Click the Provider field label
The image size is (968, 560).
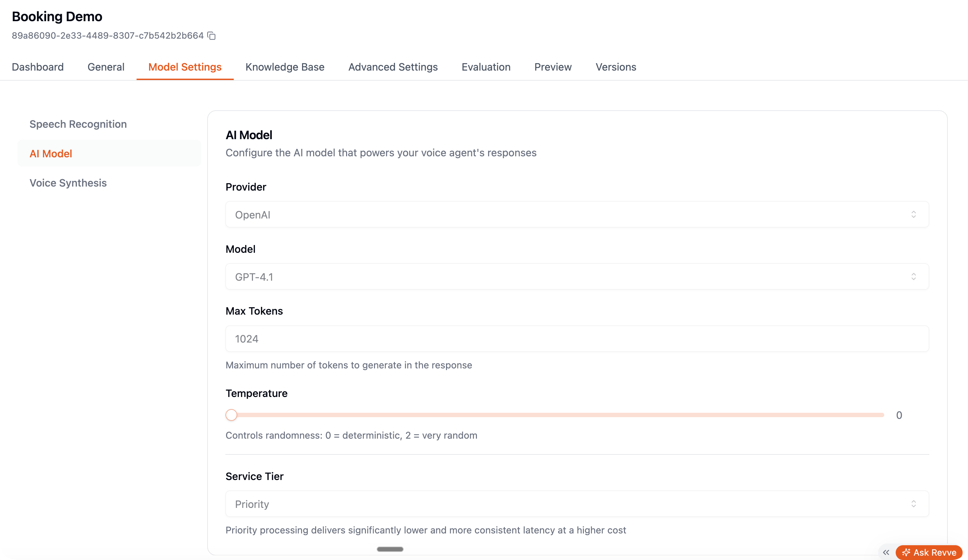pos(246,187)
